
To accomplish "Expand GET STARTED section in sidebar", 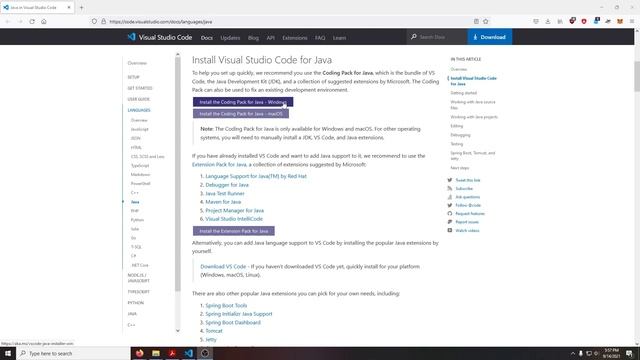I will pos(140,88).
